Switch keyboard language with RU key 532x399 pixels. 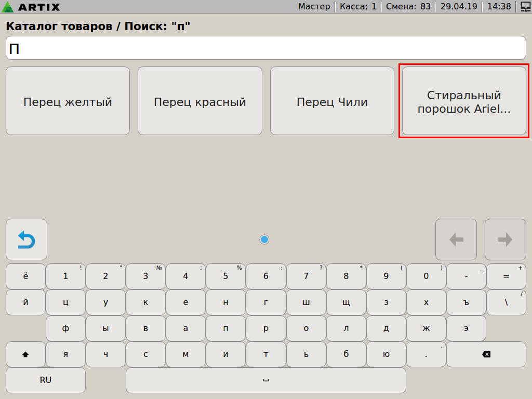tap(46, 380)
